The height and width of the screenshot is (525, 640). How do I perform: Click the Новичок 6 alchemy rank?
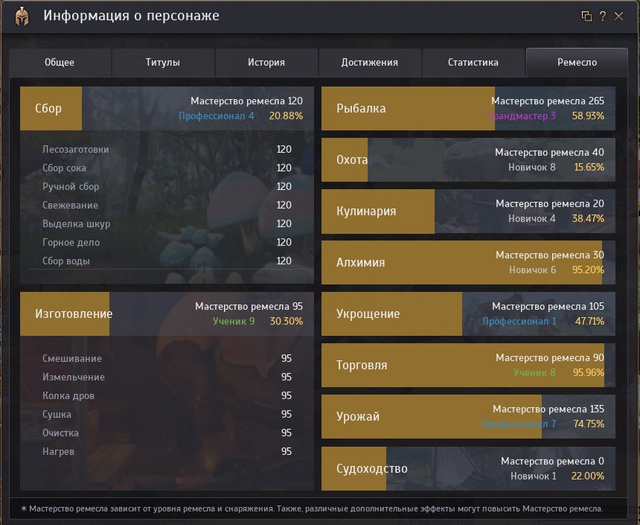click(532, 270)
